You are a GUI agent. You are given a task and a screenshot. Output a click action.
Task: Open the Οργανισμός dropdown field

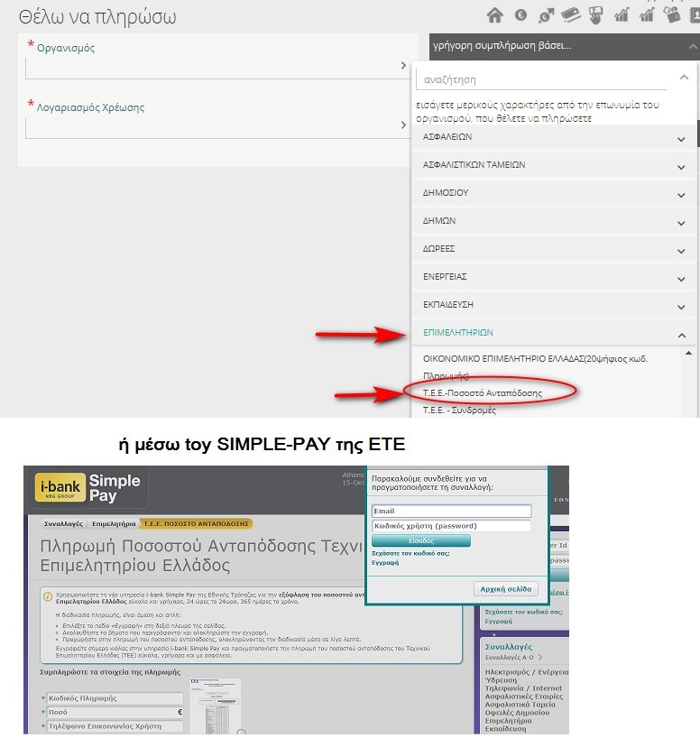pyautogui.click(x=216, y=66)
